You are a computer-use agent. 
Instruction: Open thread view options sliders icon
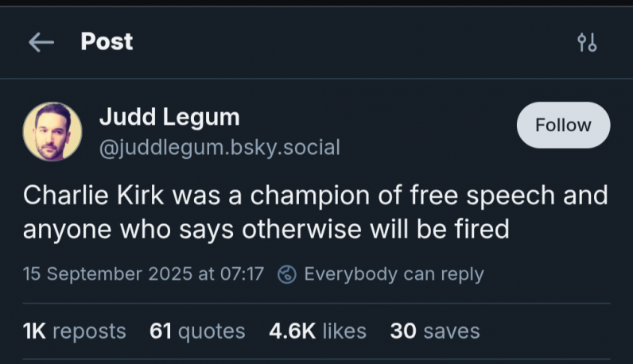587,43
